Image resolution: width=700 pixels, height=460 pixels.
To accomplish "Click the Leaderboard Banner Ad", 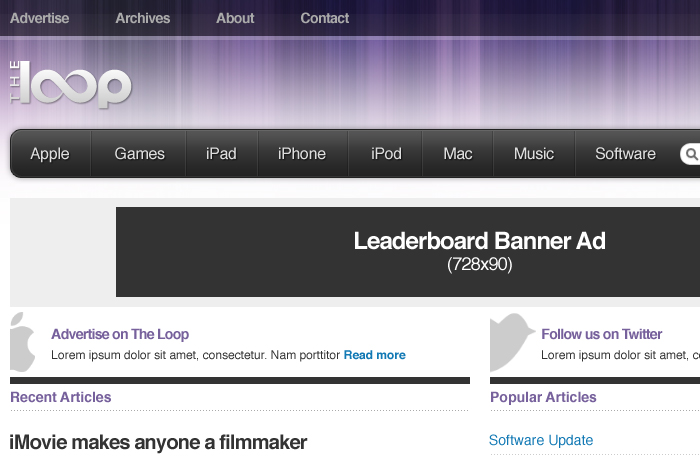I will [x=408, y=252].
